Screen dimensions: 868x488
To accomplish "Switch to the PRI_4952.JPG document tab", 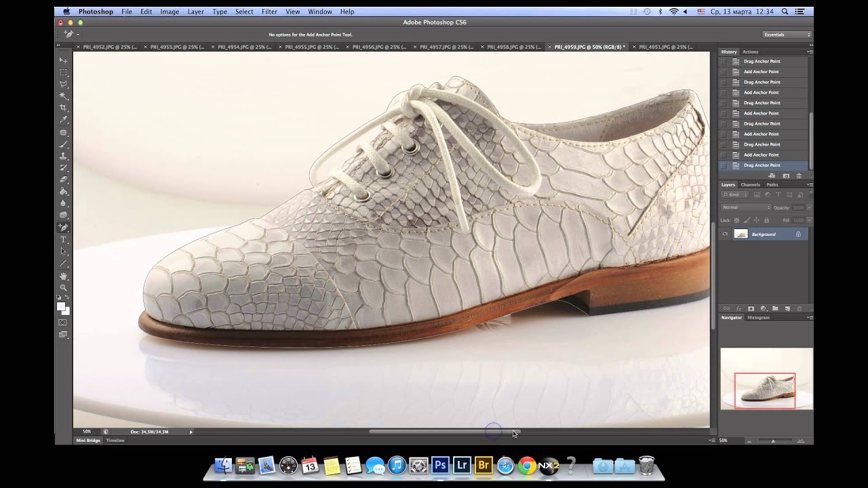I will [x=109, y=47].
